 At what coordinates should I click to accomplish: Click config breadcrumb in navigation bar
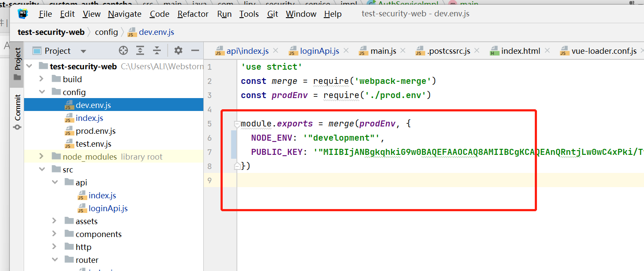[106, 32]
